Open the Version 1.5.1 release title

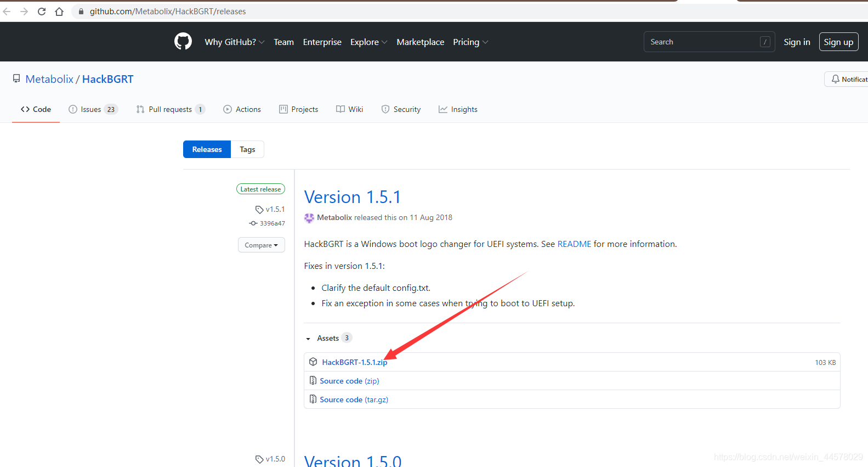click(353, 197)
